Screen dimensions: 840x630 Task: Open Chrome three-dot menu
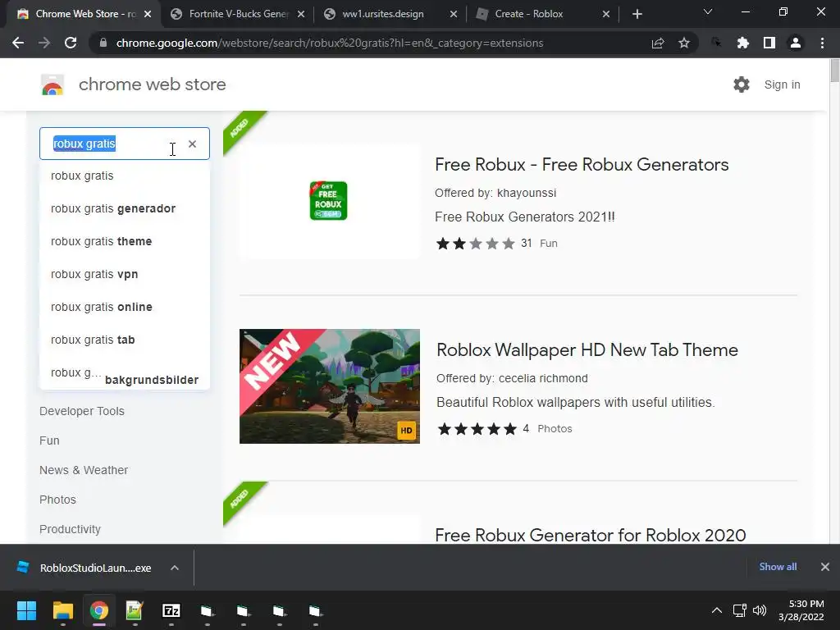point(822,43)
